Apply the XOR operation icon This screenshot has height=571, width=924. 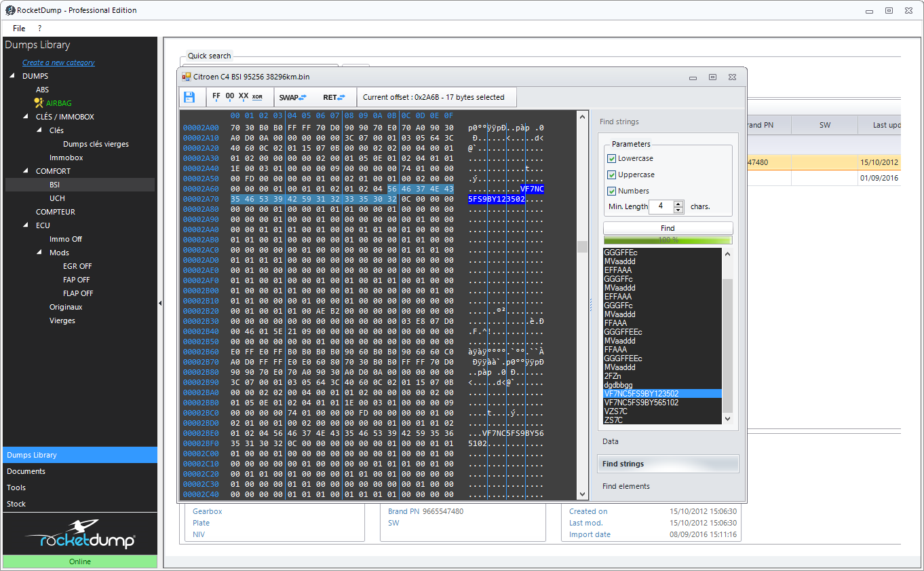[x=258, y=97]
